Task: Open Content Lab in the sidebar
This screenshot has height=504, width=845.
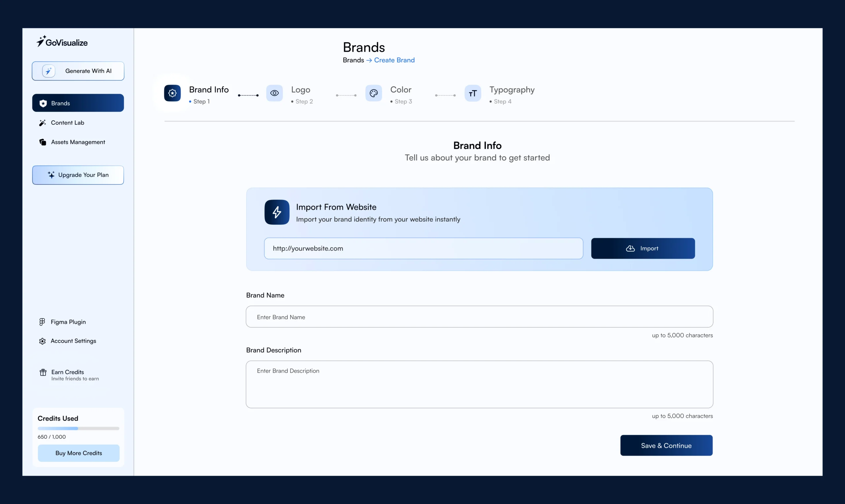Action: pyautogui.click(x=67, y=123)
